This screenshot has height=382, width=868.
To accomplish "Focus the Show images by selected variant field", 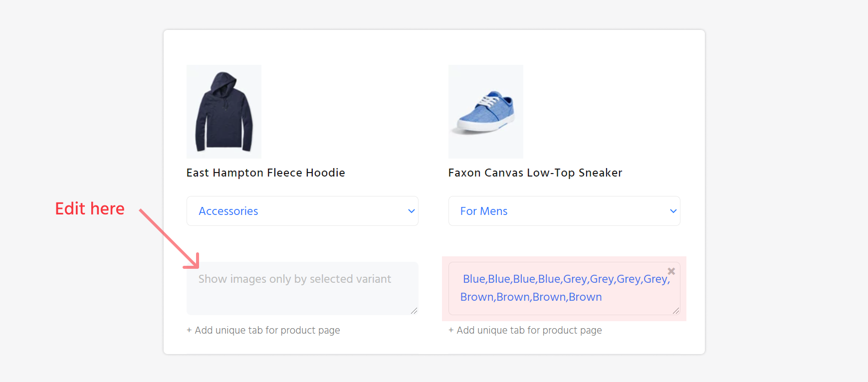I will [x=302, y=288].
